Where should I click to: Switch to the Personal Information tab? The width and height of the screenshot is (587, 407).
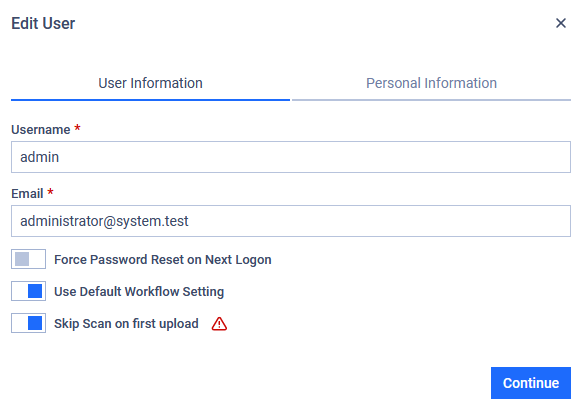click(x=431, y=83)
